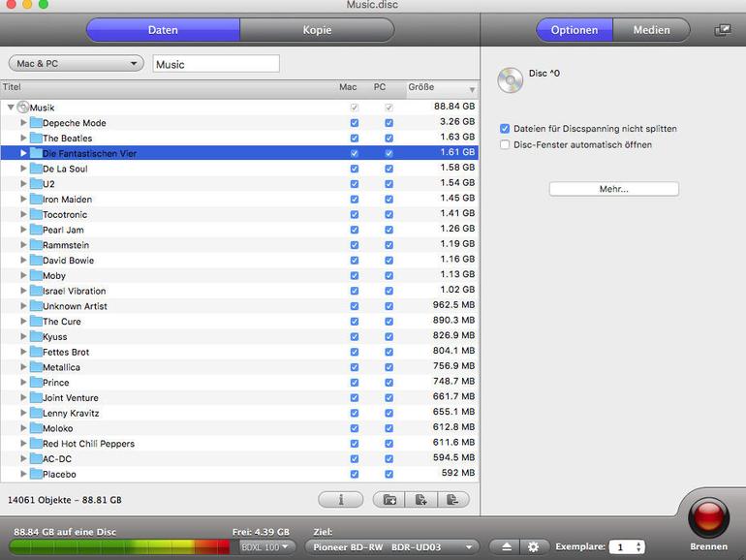This screenshot has width=746, height=560.
Task: Open the 'Mac & PC' format dropdown
Action: point(77,63)
